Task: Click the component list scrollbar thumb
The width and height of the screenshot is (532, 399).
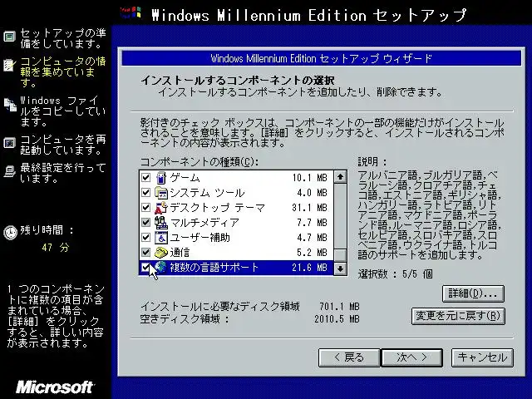Action: [340, 255]
